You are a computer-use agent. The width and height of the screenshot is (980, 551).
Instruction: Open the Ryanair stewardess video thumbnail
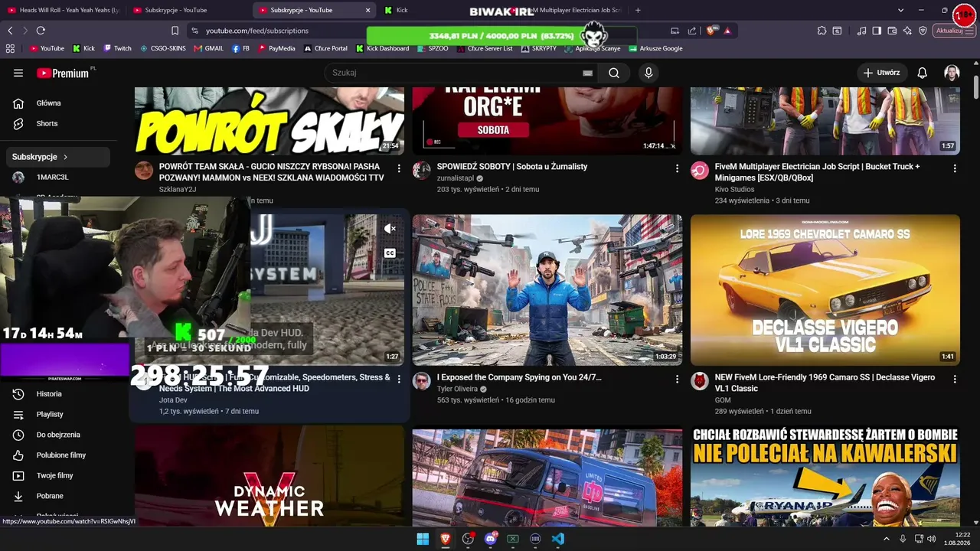click(825, 476)
